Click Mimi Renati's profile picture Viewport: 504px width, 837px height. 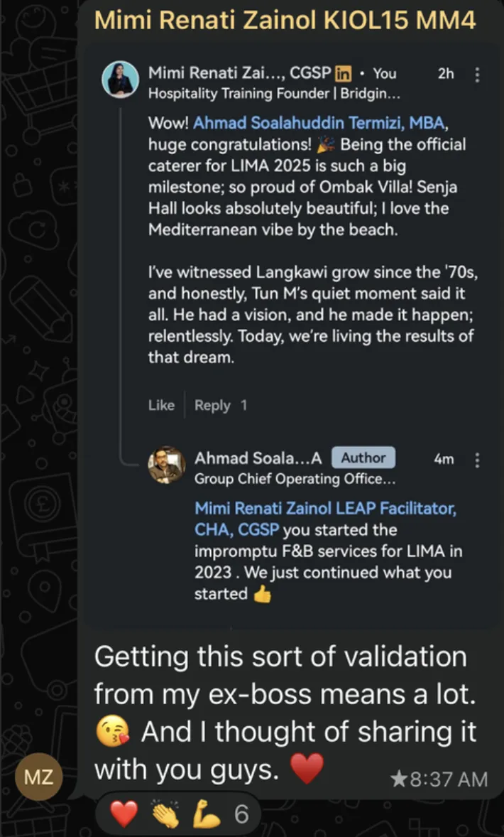(x=120, y=79)
